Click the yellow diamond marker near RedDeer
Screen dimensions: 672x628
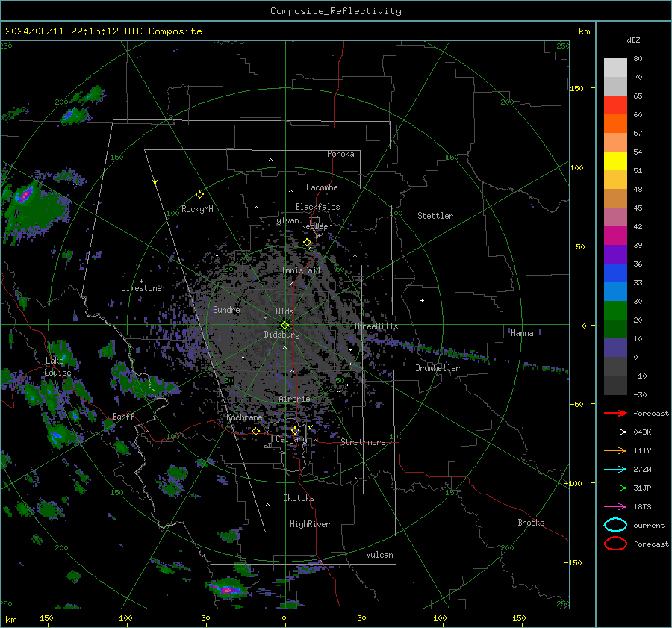[x=307, y=243]
